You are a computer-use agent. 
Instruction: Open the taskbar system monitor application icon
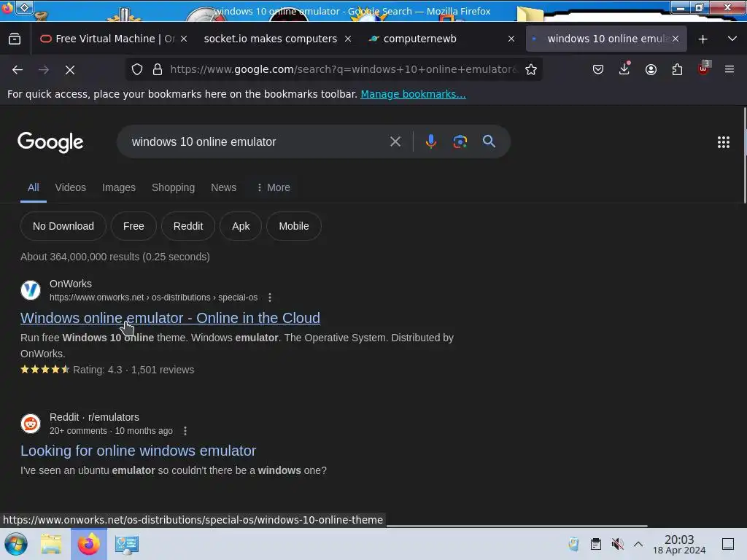[x=127, y=544]
